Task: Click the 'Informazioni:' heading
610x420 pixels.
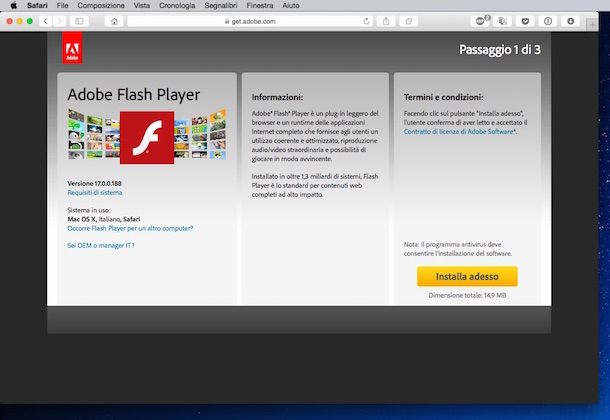Action: [x=277, y=97]
